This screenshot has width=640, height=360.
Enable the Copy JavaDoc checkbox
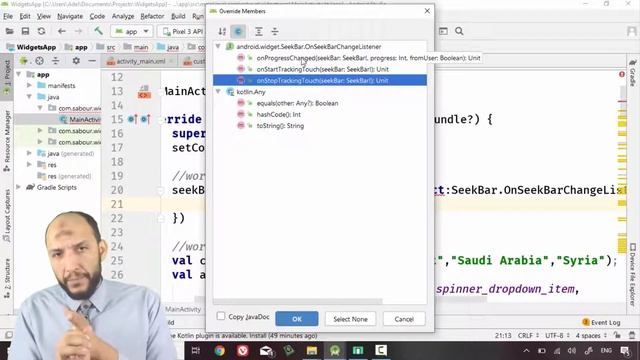pos(221,316)
